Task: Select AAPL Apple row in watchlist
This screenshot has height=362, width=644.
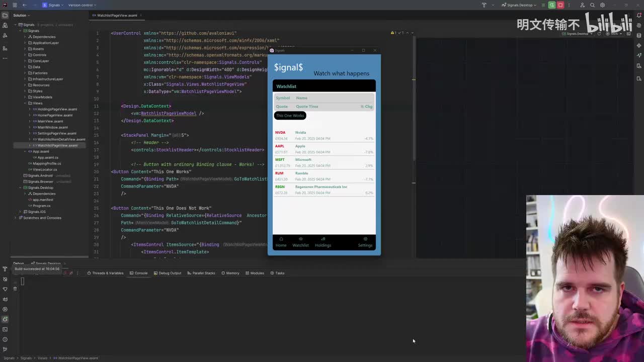Action: point(324,149)
